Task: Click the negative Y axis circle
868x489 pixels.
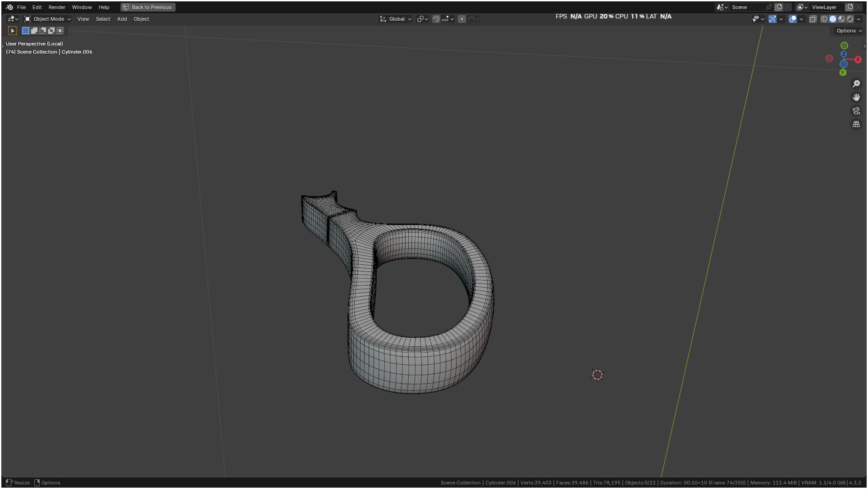Action: [x=844, y=45]
